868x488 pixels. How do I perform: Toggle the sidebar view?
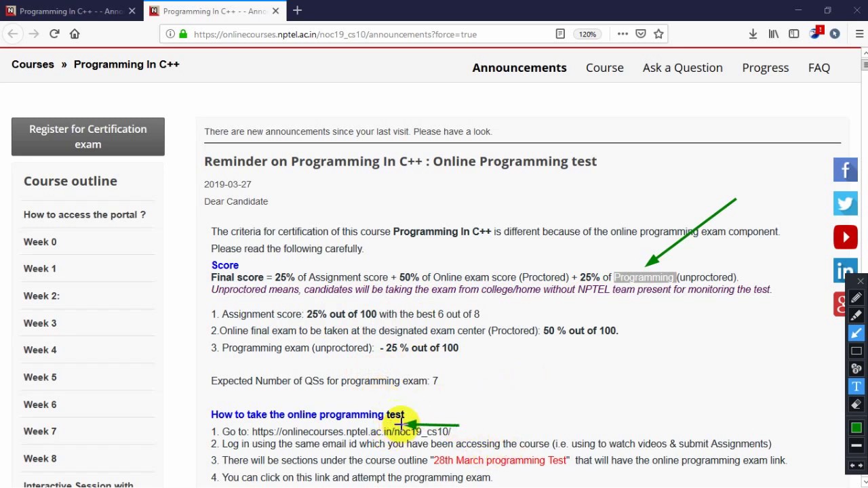pos(793,34)
